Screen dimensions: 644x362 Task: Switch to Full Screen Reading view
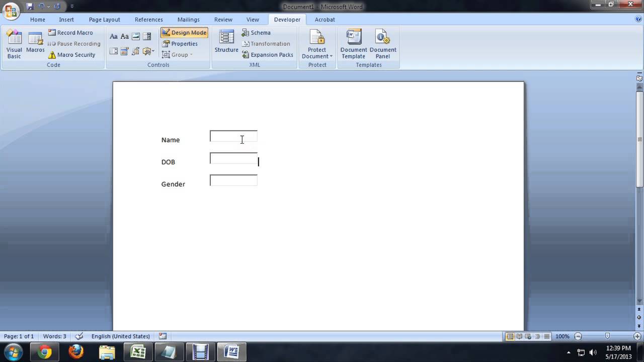coord(520,336)
